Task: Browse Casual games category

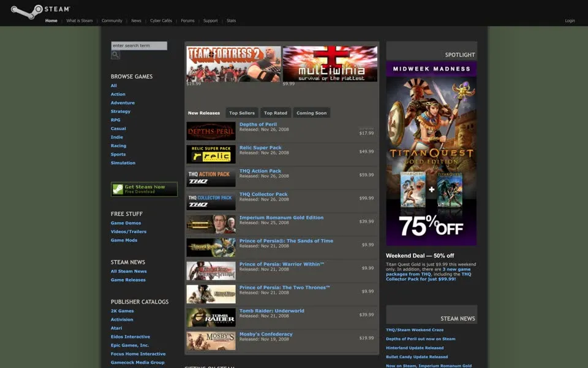Action: 118,128
